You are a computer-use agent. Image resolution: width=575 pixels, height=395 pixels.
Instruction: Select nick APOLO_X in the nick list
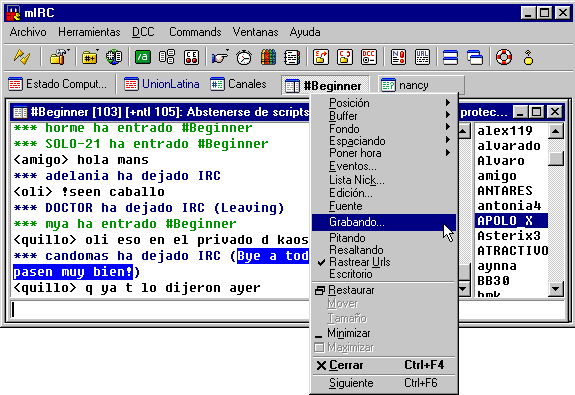pyautogui.click(x=511, y=221)
